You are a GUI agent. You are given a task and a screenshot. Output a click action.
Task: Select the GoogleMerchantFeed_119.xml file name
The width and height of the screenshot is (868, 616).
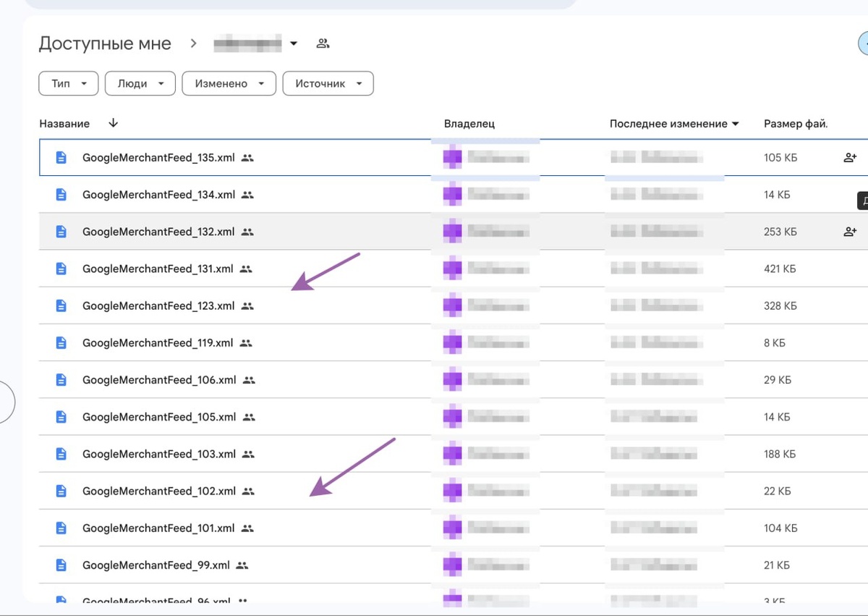pyautogui.click(x=158, y=342)
